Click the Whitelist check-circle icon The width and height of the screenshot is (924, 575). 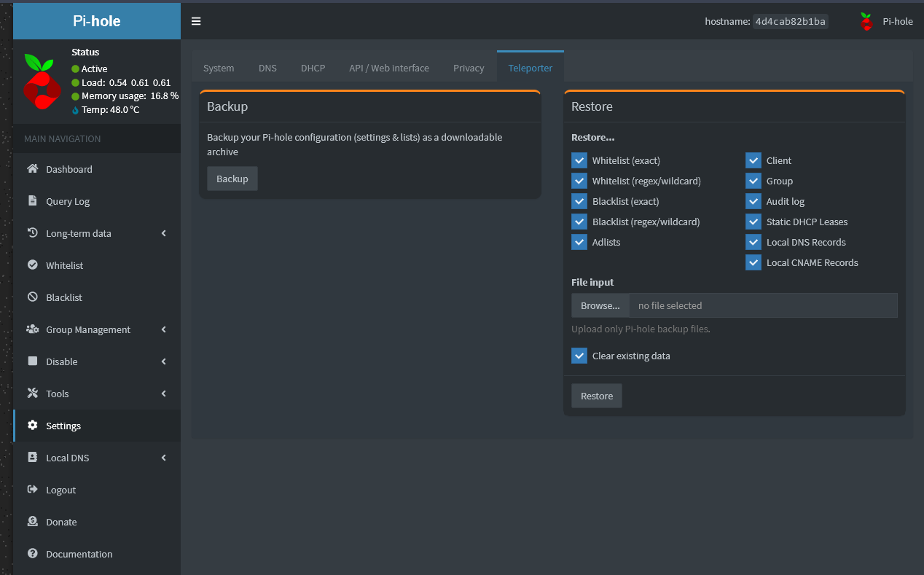pos(32,265)
